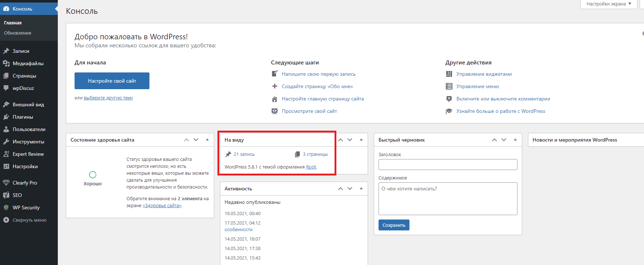Click the wpDiscuz comment bubble icon
644x265 pixels.
coord(6,88)
